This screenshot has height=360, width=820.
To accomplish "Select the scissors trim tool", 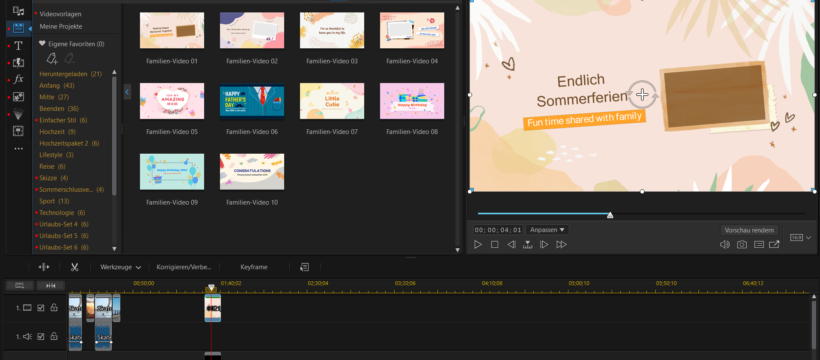I will 74,267.
